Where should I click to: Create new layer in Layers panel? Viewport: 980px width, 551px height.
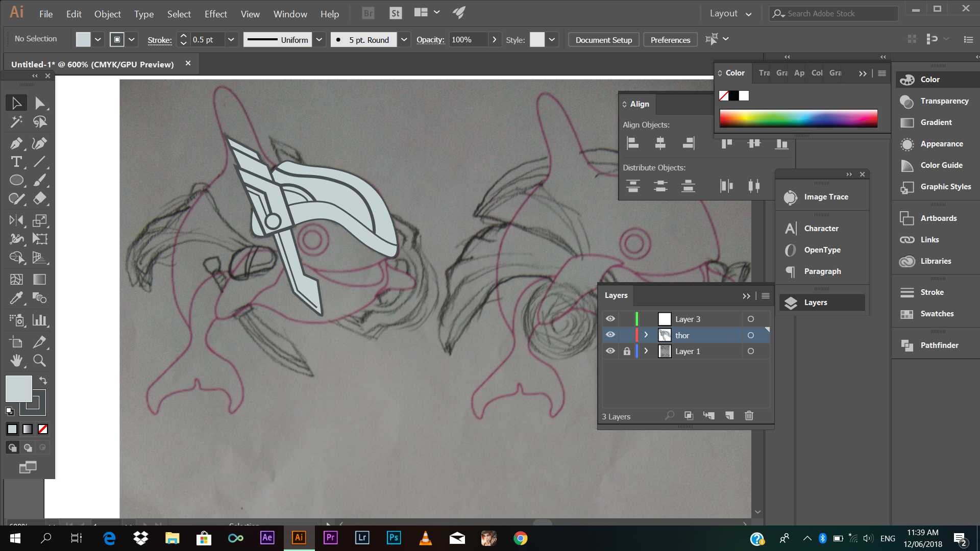[x=729, y=416]
